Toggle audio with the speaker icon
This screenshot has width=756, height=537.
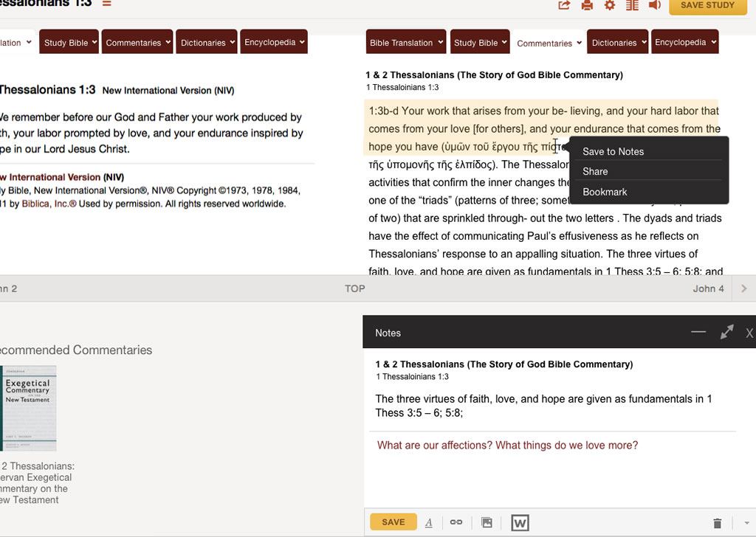coord(654,5)
